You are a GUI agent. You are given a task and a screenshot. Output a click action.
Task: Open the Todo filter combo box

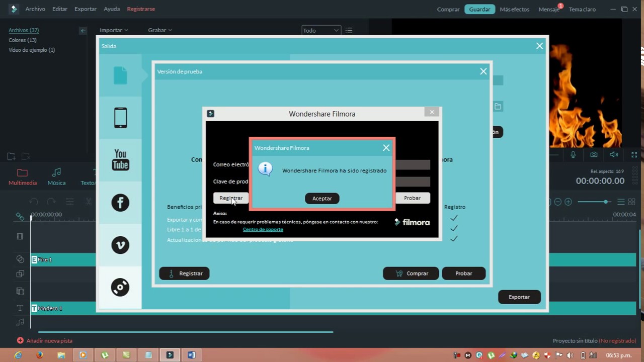tap(321, 31)
